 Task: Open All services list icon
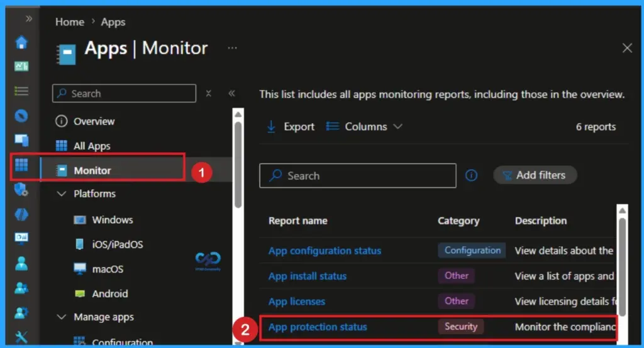click(x=21, y=90)
